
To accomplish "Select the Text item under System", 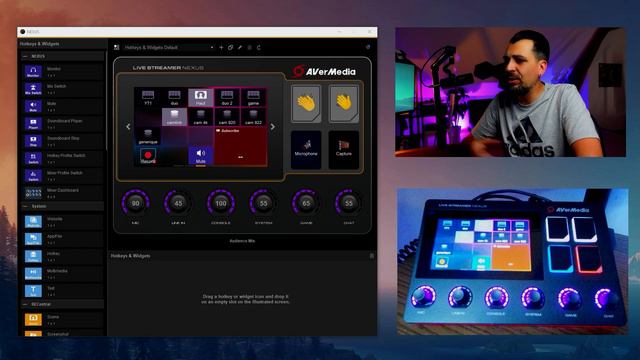I will point(63,291).
